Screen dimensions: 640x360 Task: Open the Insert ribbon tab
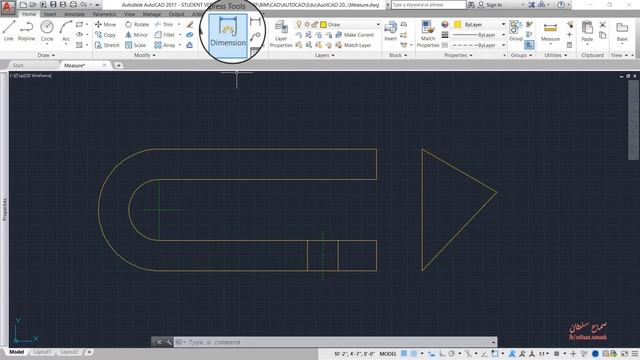[50, 14]
